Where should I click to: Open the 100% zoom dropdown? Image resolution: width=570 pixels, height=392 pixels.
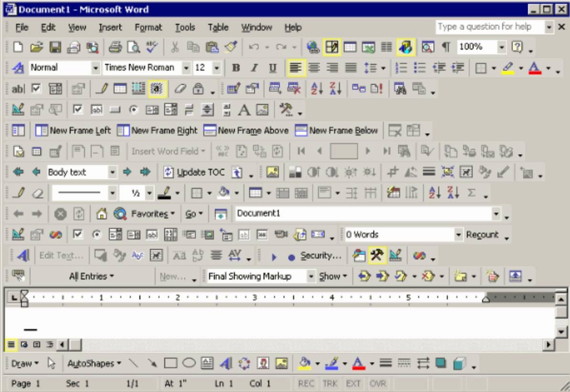502,47
